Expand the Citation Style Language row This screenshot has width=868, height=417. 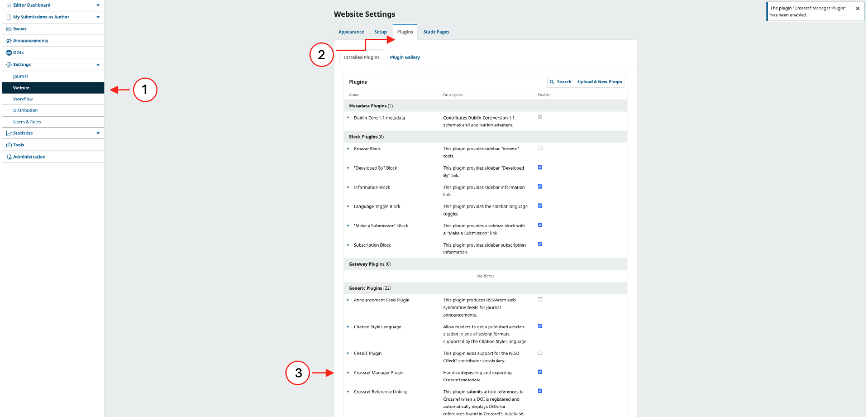coord(349,327)
